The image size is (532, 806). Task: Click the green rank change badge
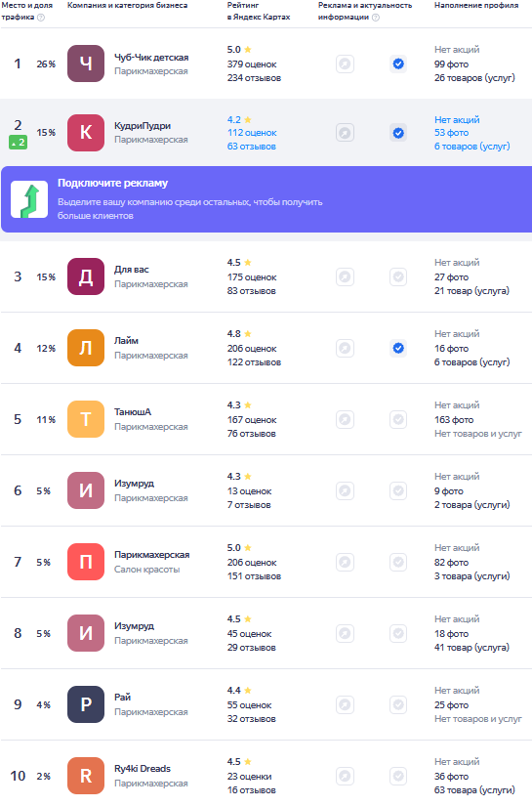(18, 143)
